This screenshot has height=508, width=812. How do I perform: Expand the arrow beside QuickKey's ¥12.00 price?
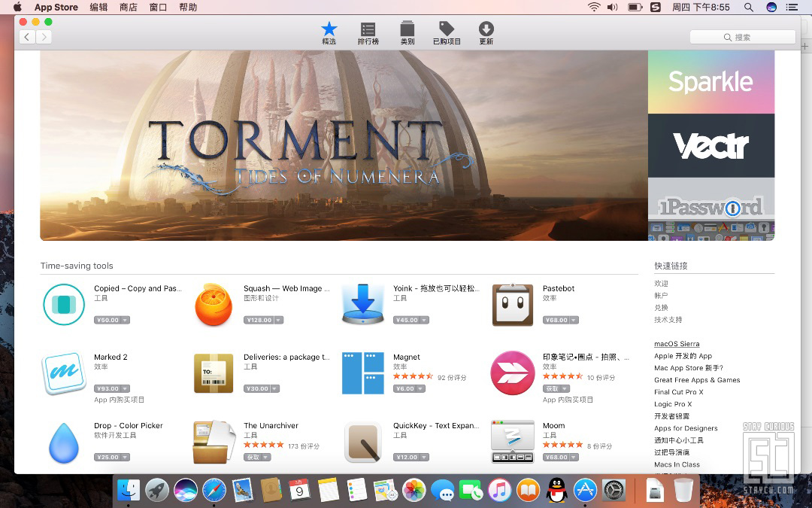pyautogui.click(x=424, y=458)
